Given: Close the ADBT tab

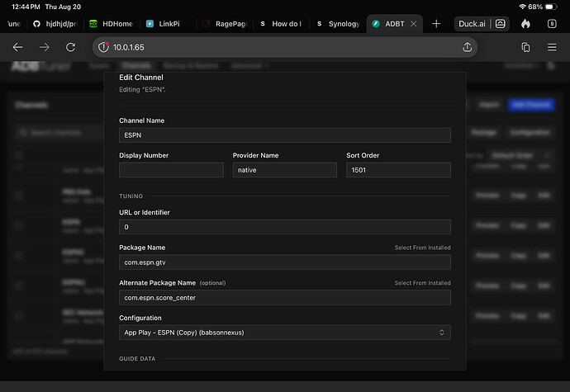Looking at the screenshot, I should (x=413, y=24).
